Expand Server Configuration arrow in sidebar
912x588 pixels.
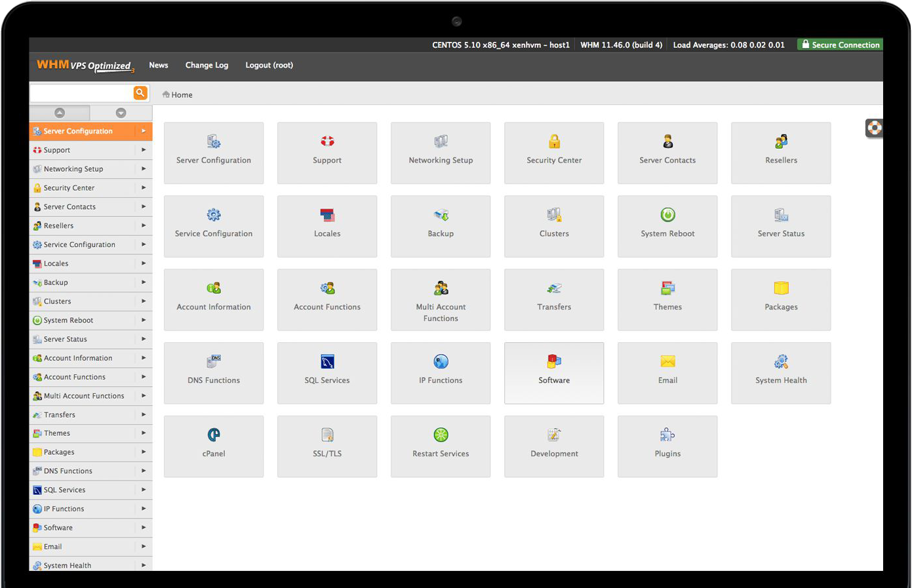pos(144,131)
